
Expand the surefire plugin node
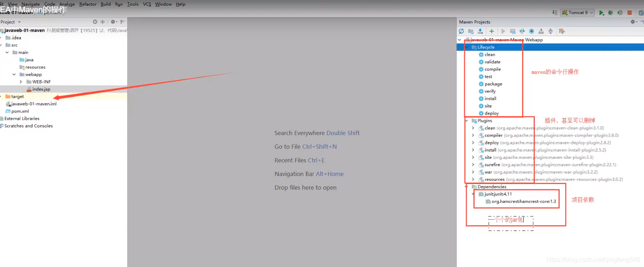coord(473,165)
